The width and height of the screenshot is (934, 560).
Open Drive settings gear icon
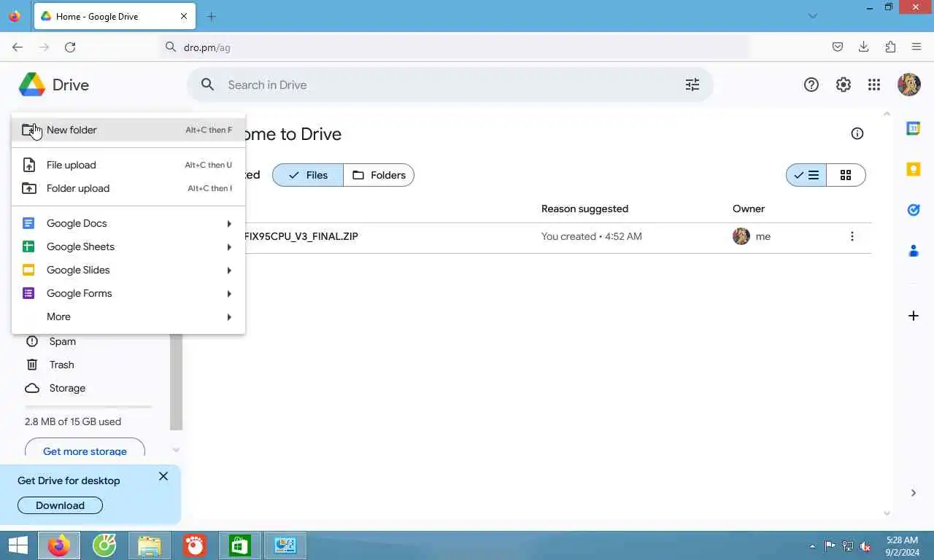(x=844, y=85)
